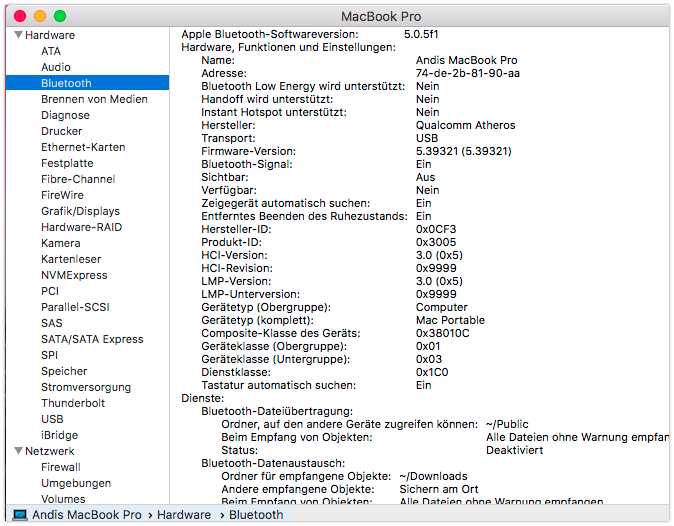Select Audio in the sidebar
The width and height of the screenshot is (674, 526).
[56, 67]
